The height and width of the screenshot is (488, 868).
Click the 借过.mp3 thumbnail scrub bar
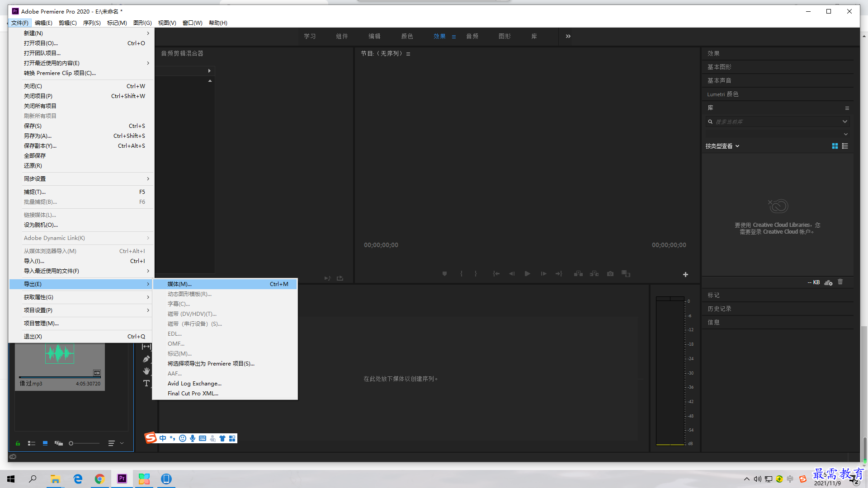[x=60, y=377]
